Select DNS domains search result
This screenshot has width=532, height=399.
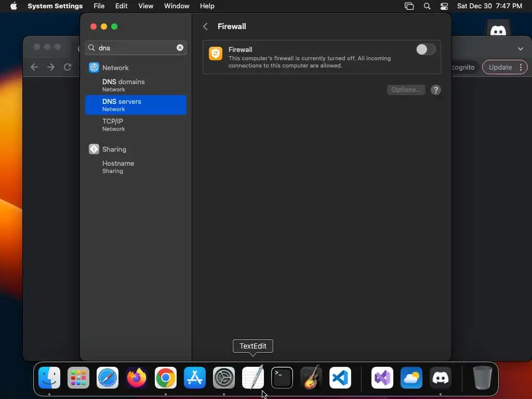[x=136, y=85]
